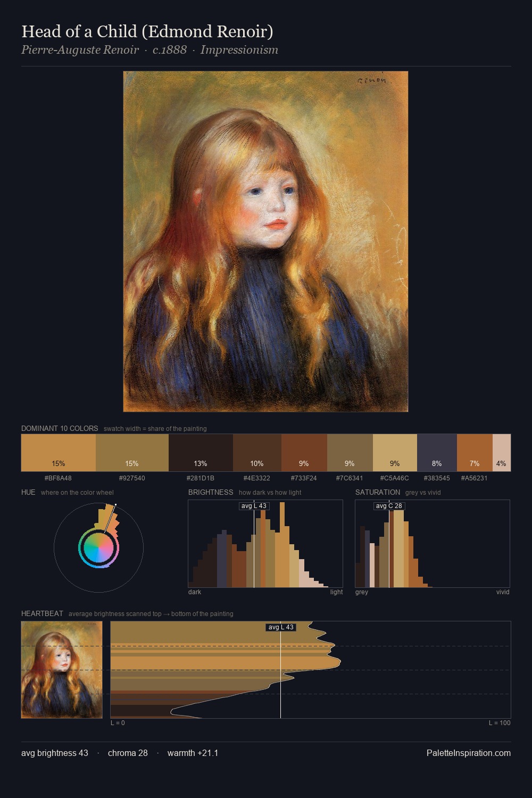Viewport: 532px width, 798px height.
Task: Click the hex label #927540
Action: pyautogui.click(x=132, y=478)
